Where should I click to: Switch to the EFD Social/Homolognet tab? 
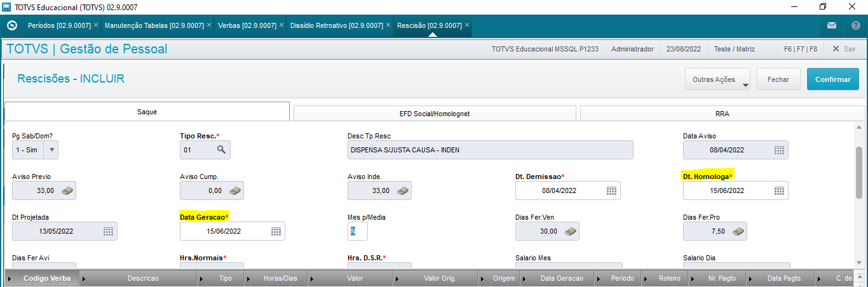pos(435,114)
